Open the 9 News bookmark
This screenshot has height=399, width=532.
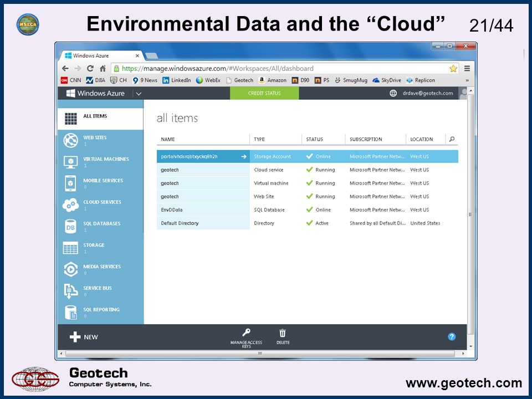click(145, 80)
